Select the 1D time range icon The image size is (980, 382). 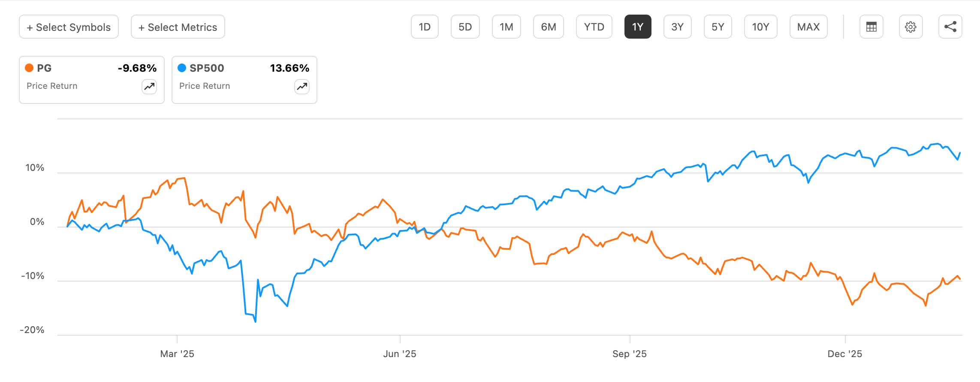coord(425,27)
